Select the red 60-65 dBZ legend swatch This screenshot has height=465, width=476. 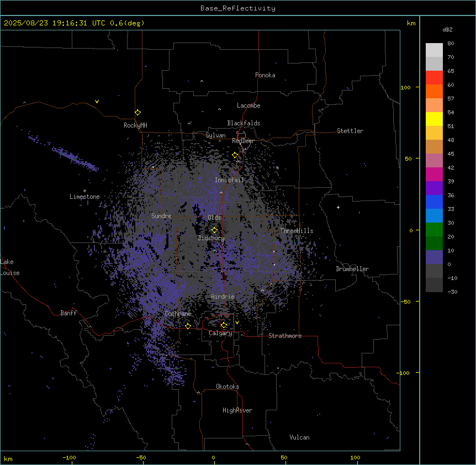click(434, 77)
